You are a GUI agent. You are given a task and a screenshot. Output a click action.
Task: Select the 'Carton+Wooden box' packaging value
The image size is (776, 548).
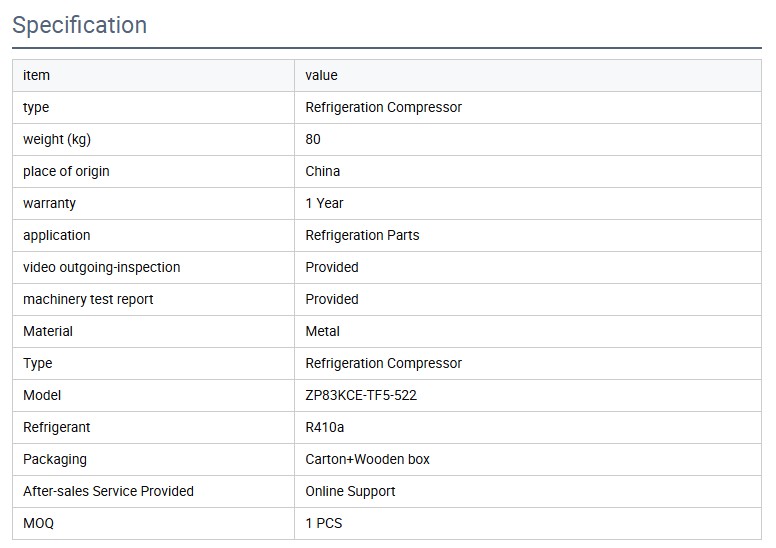pos(367,459)
